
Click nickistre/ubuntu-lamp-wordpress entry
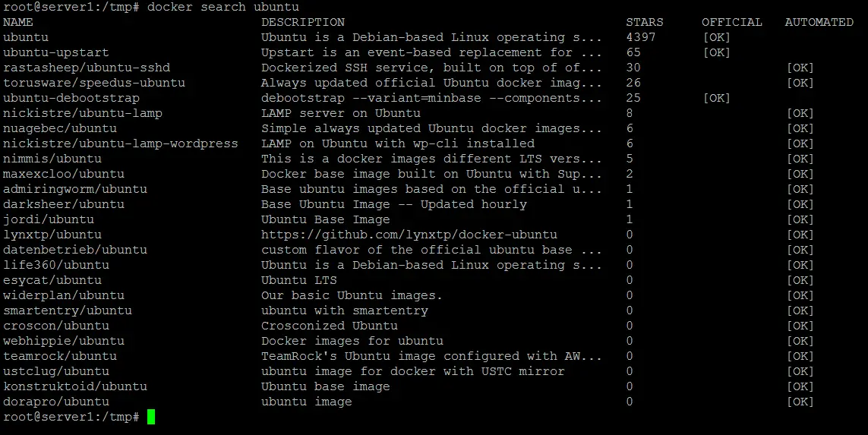pos(121,143)
